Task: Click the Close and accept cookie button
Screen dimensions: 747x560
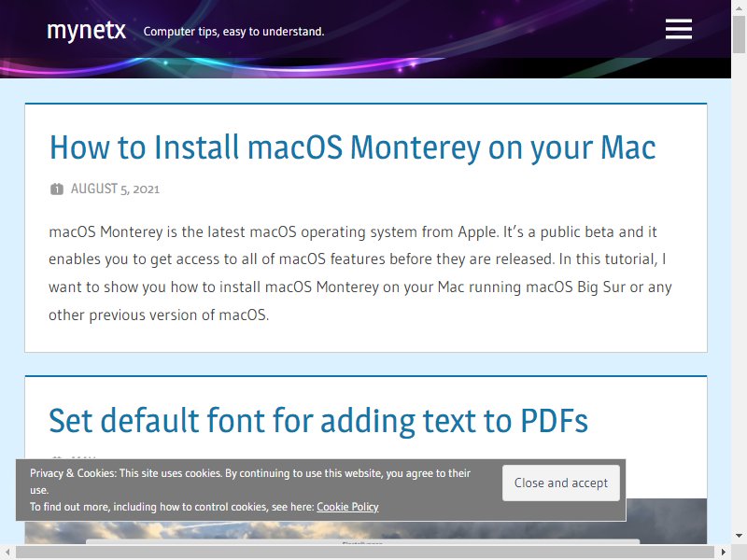Action: [x=561, y=483]
